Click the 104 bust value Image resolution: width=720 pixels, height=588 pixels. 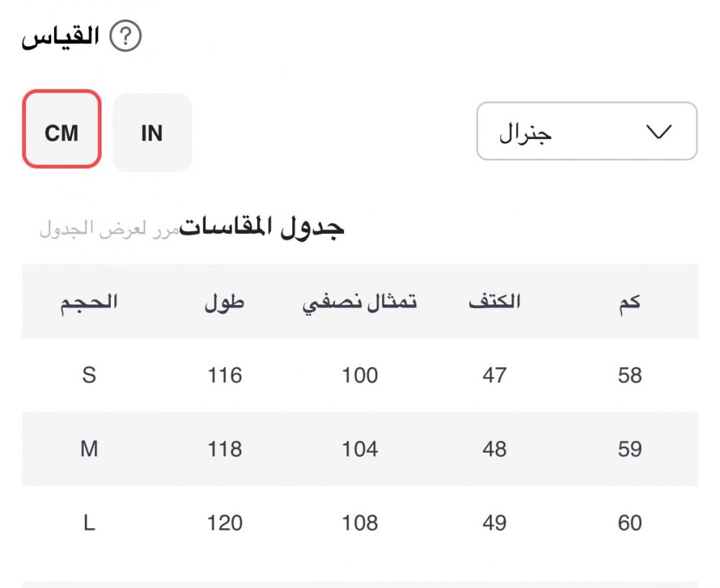(359, 449)
